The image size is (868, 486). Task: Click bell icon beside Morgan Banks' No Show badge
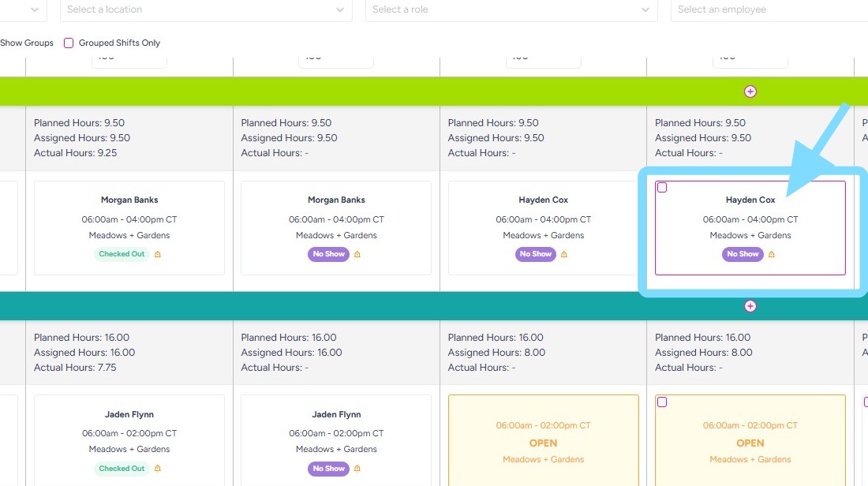click(x=357, y=255)
